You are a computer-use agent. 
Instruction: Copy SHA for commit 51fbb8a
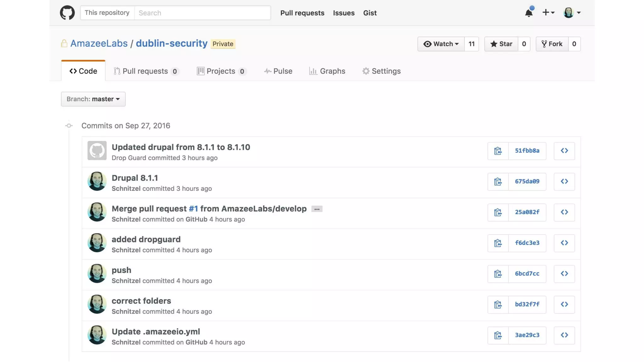tap(498, 151)
